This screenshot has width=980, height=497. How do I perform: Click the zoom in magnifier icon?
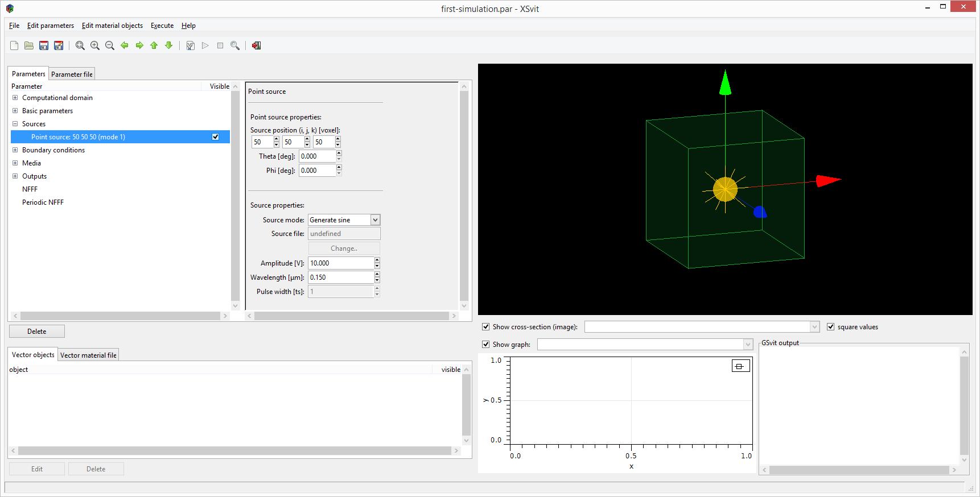tap(95, 45)
